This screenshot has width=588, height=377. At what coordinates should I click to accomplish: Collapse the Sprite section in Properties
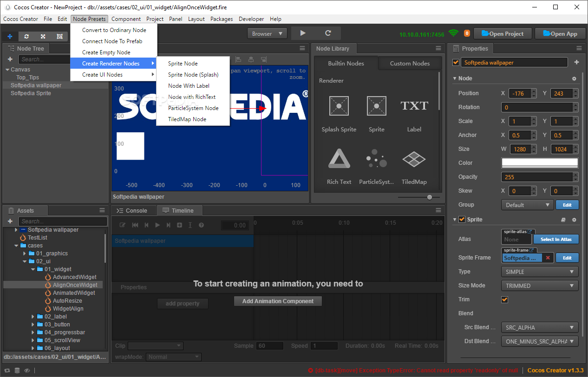click(455, 220)
